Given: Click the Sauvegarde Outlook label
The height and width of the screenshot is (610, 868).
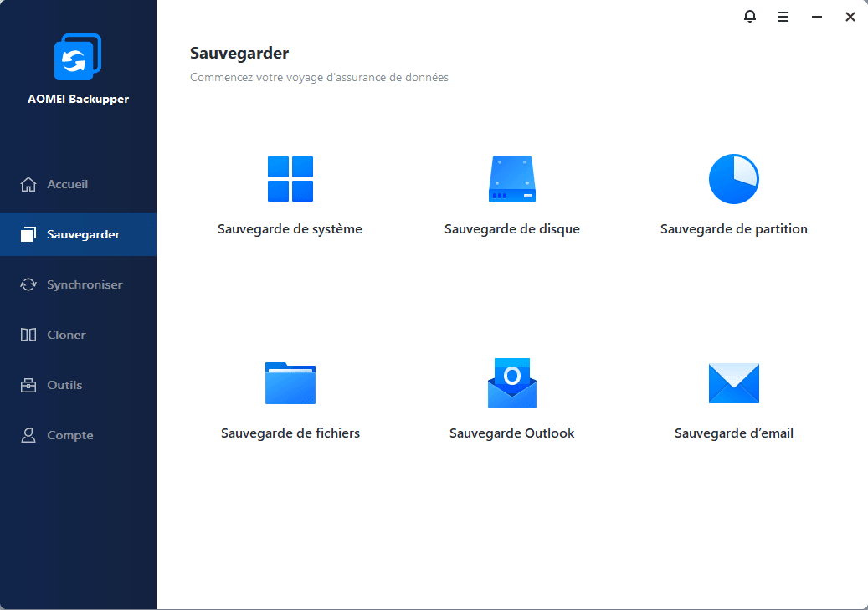Looking at the screenshot, I should pos(512,433).
